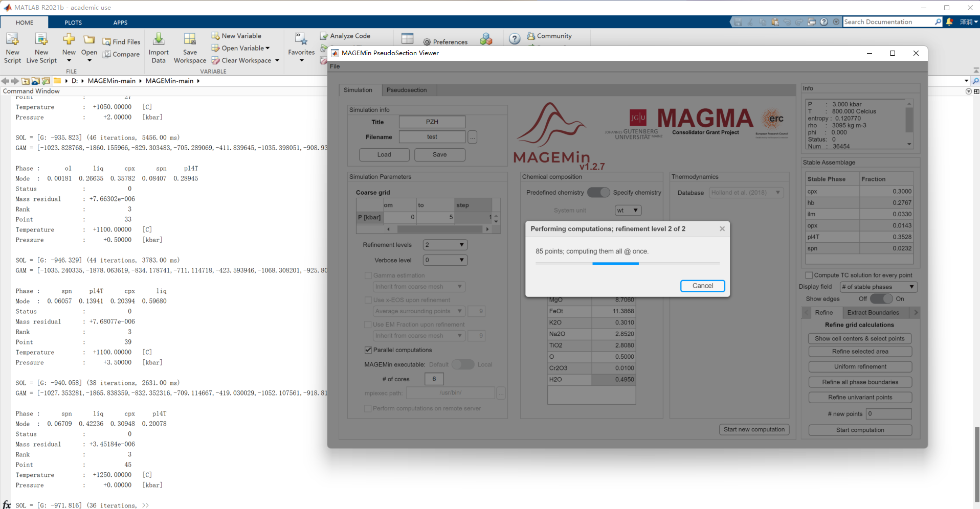
Task: Open a New Live Script
Action: tap(41, 48)
